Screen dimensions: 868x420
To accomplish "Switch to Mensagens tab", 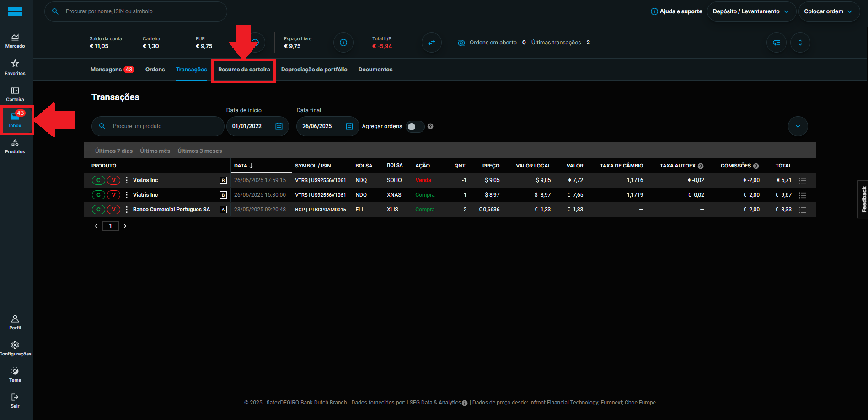I will click(112, 70).
